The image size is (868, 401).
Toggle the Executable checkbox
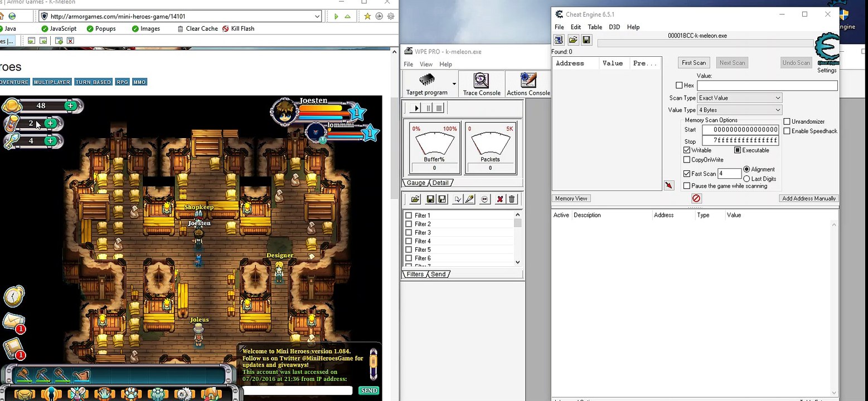point(738,150)
